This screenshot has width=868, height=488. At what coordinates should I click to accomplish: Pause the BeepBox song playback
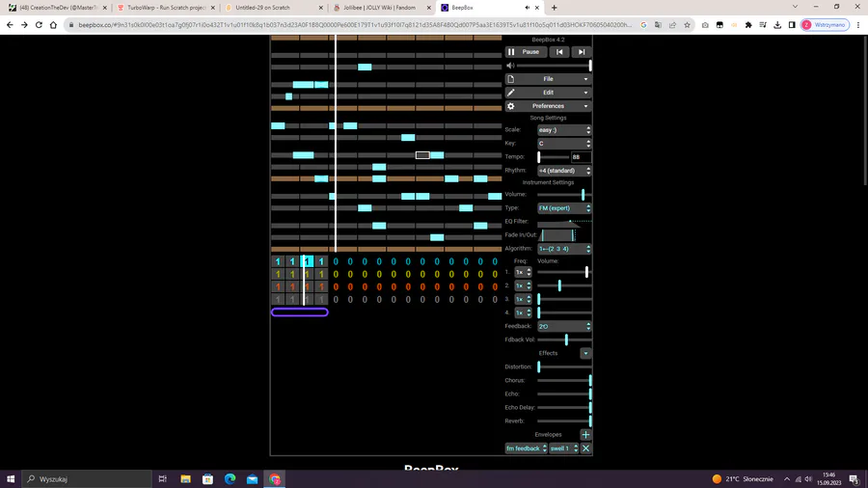526,52
